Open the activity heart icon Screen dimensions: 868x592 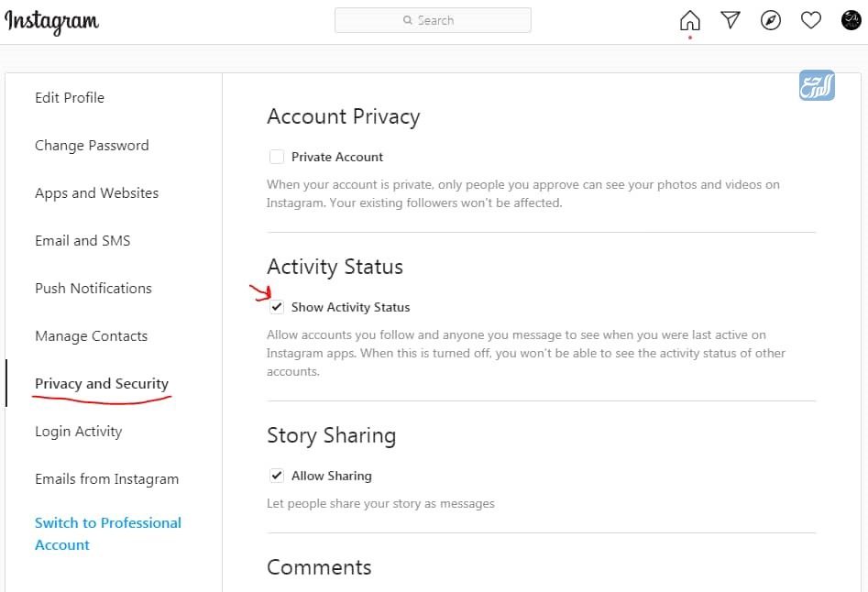pyautogui.click(x=811, y=20)
